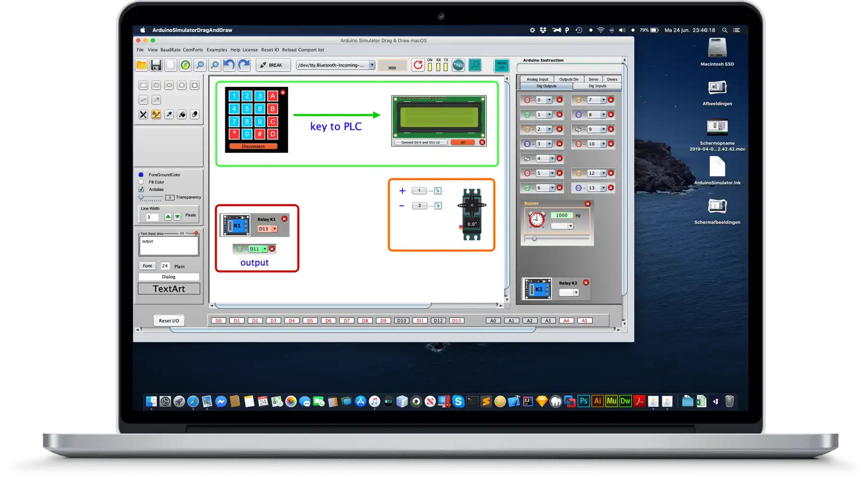Open a file with the folder icon

click(x=141, y=65)
